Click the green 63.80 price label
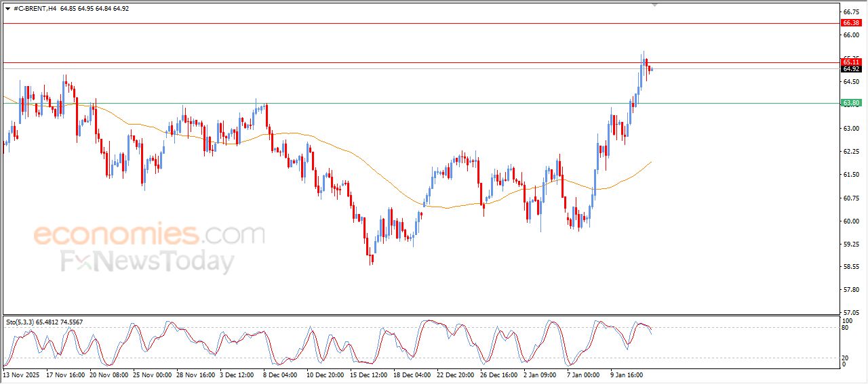Viewport: 868px width, 384px height. coord(851,103)
